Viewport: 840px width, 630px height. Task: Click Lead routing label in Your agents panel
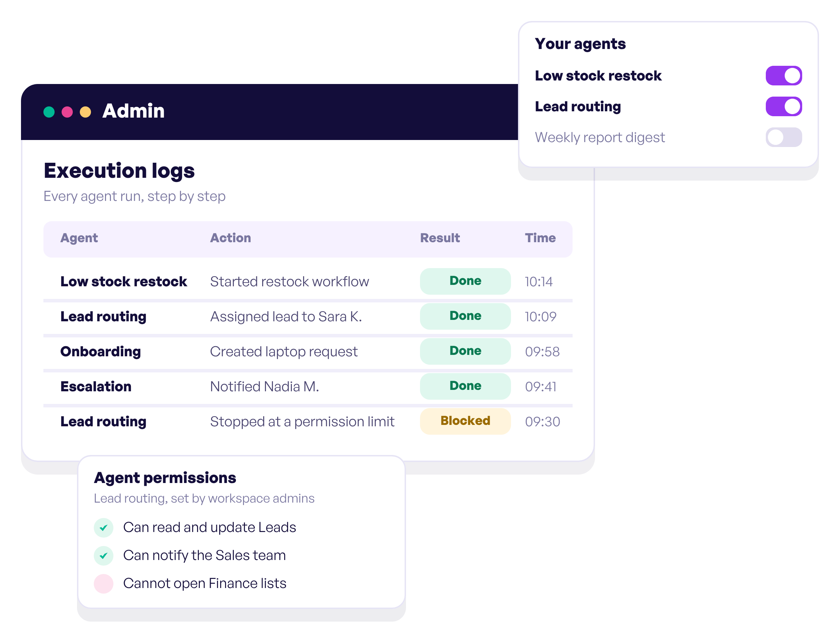(577, 107)
